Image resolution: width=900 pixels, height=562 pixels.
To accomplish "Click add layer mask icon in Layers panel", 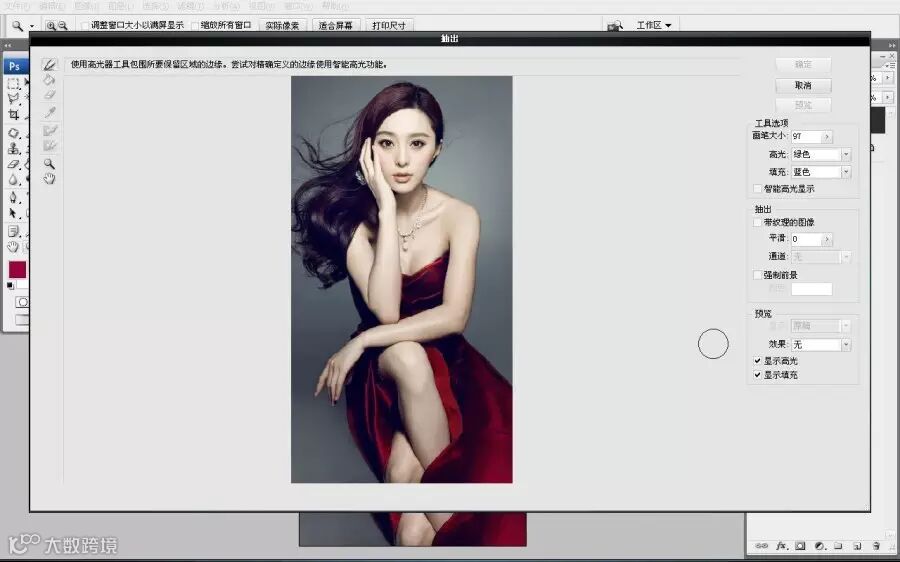I will 800,545.
